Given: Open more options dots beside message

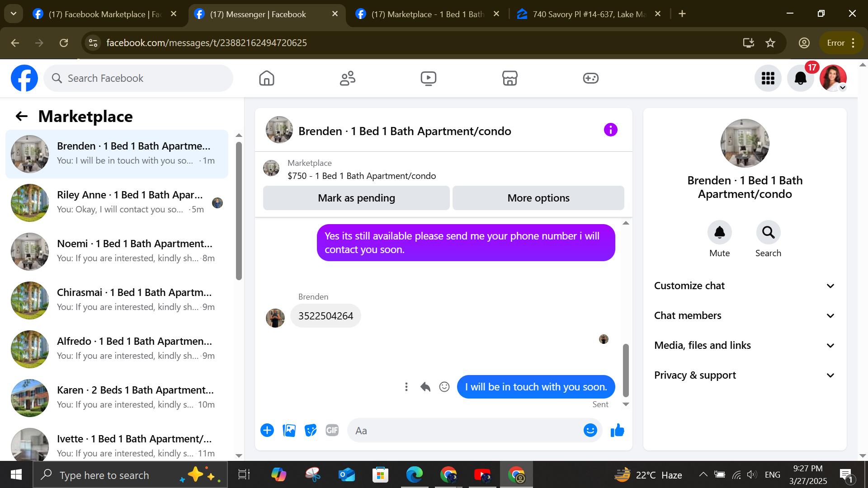Looking at the screenshot, I should click(x=406, y=387).
